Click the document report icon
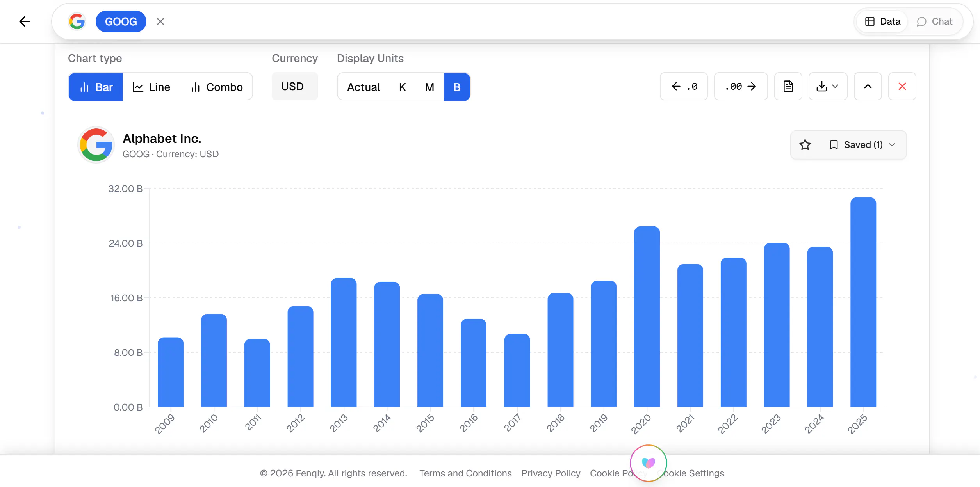The image size is (980, 487). (x=788, y=86)
